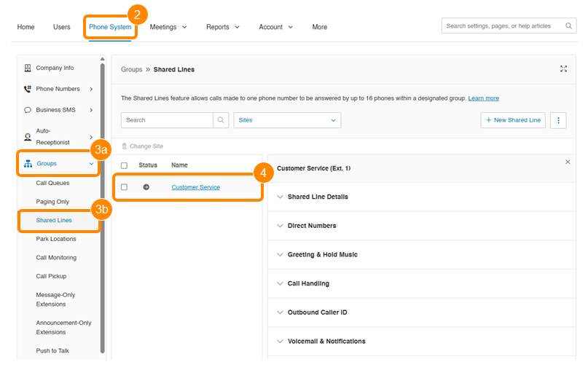Image resolution: width=588 pixels, height=370 pixels.
Task: Click the Company Info building icon
Action: (x=28, y=68)
